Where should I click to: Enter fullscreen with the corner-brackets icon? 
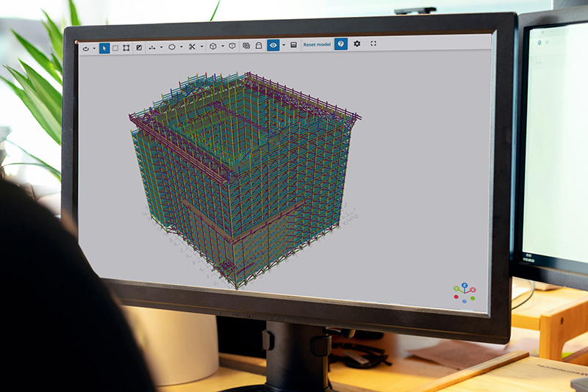pos(373,43)
